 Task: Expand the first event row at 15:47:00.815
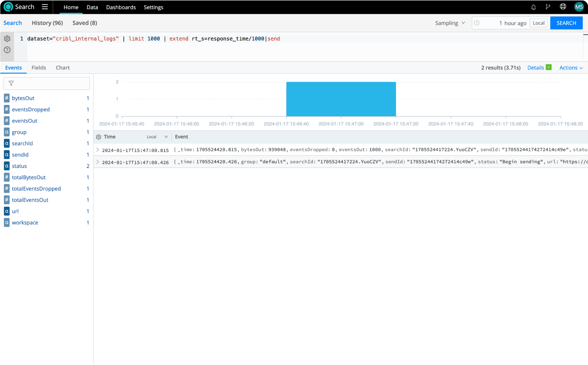coord(98,150)
